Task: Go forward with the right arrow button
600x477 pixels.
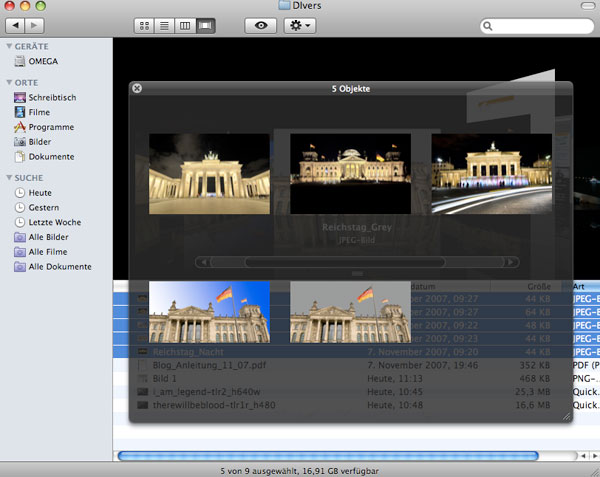Action: [x=34, y=26]
